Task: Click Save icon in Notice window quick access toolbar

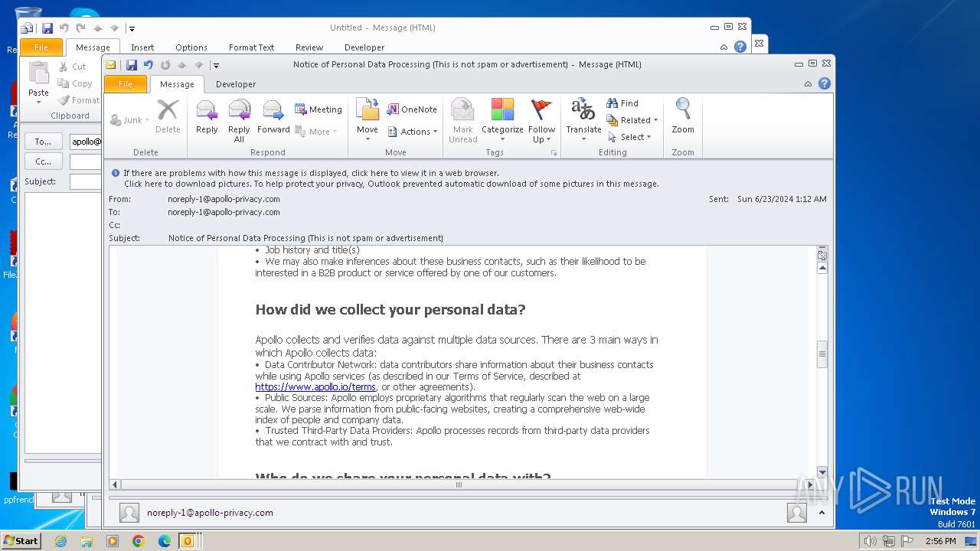Action: [x=132, y=65]
